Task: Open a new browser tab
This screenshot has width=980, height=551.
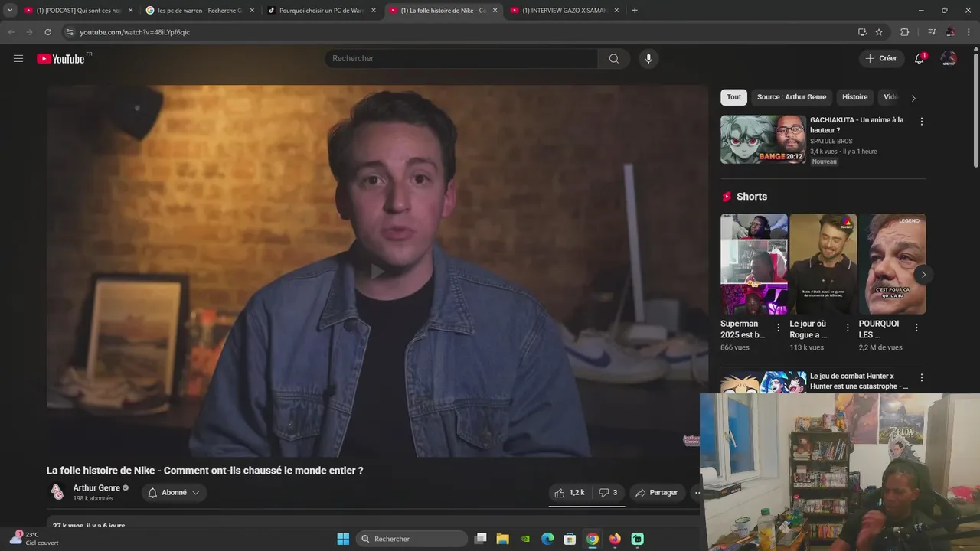Action: (635, 10)
